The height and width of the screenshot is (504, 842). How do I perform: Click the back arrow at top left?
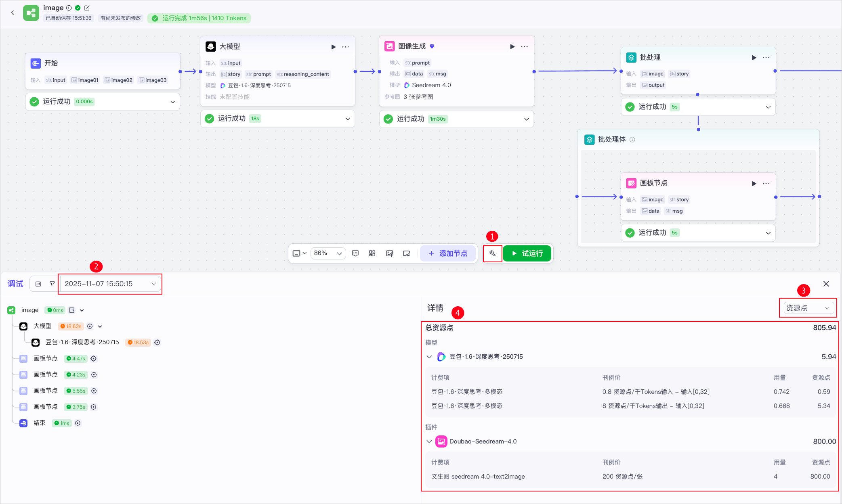[13, 13]
